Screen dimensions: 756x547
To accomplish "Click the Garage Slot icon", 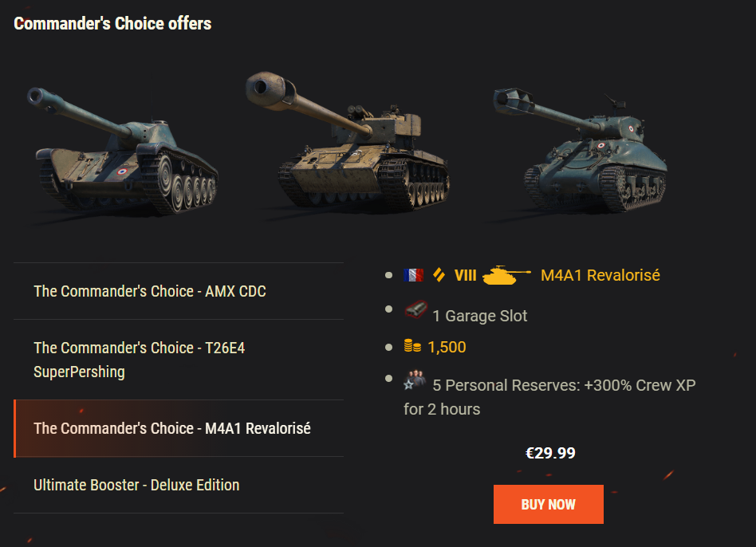I will [415, 311].
